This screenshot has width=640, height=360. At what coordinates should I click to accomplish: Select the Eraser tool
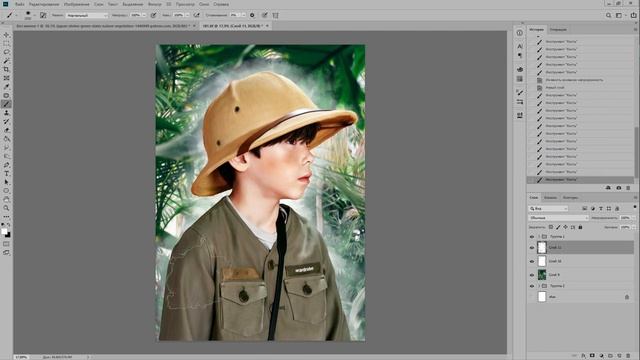tap(6, 130)
